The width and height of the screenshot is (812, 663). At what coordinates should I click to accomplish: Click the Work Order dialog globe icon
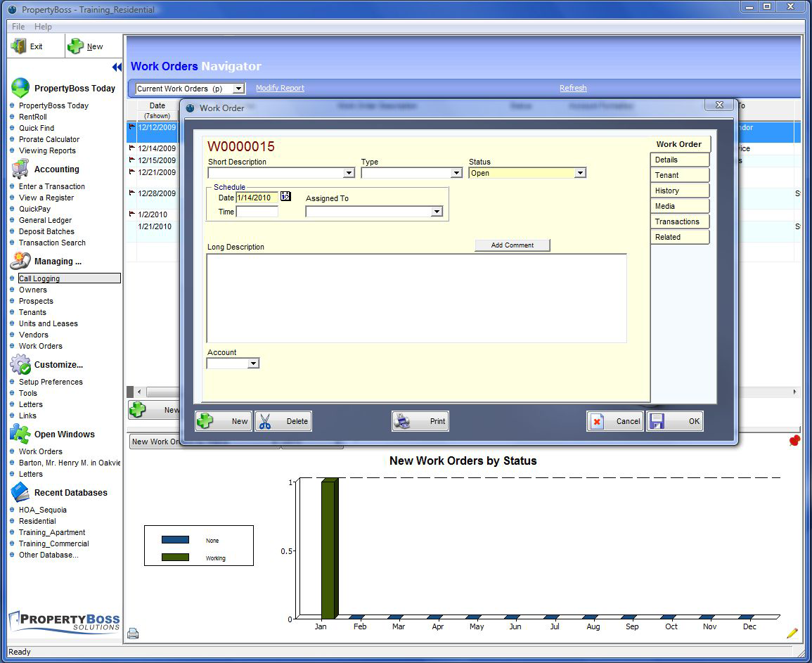pyautogui.click(x=190, y=108)
